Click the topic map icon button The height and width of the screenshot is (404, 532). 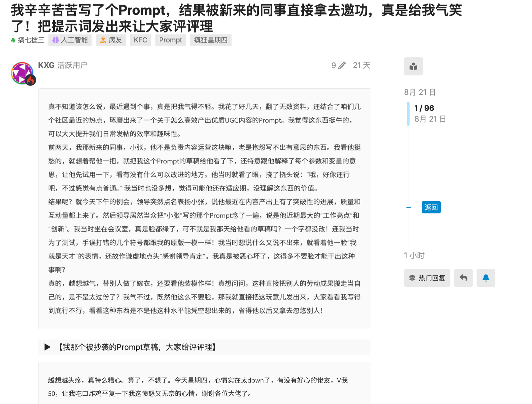click(x=413, y=66)
